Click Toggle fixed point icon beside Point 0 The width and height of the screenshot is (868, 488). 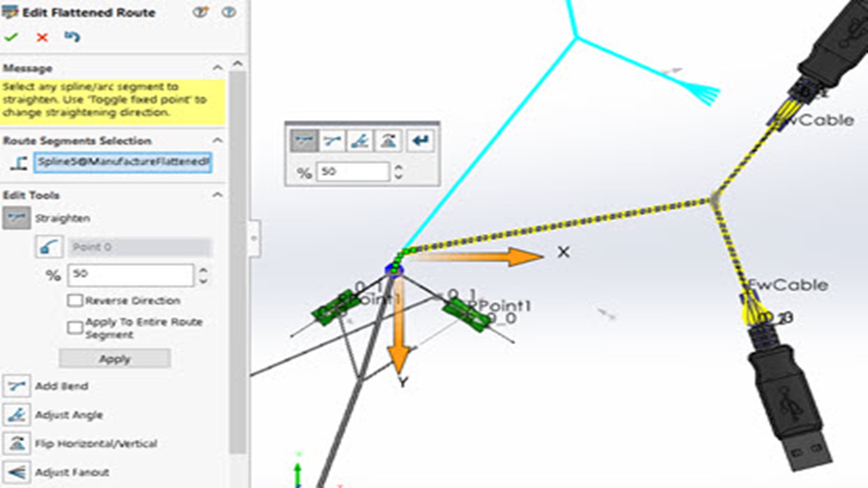(x=49, y=247)
